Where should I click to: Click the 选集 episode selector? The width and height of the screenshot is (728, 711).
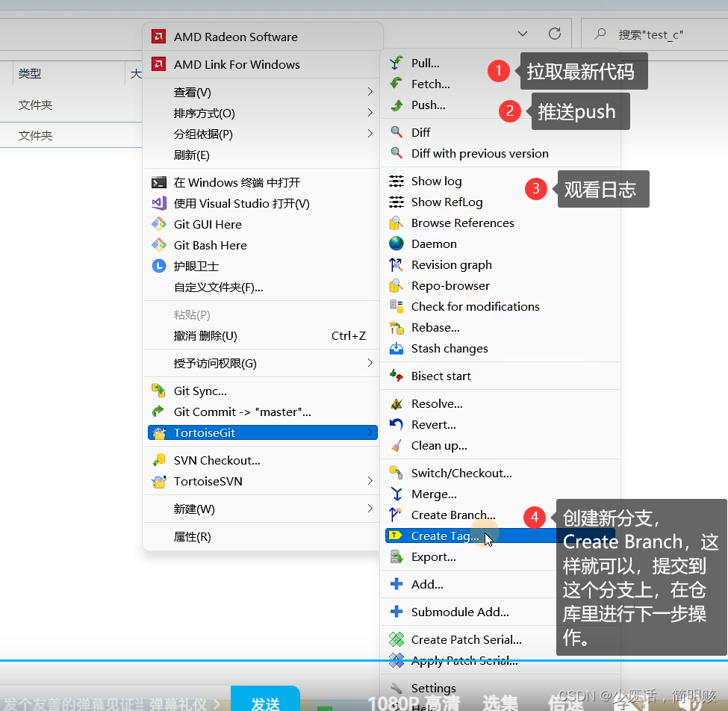(500, 703)
